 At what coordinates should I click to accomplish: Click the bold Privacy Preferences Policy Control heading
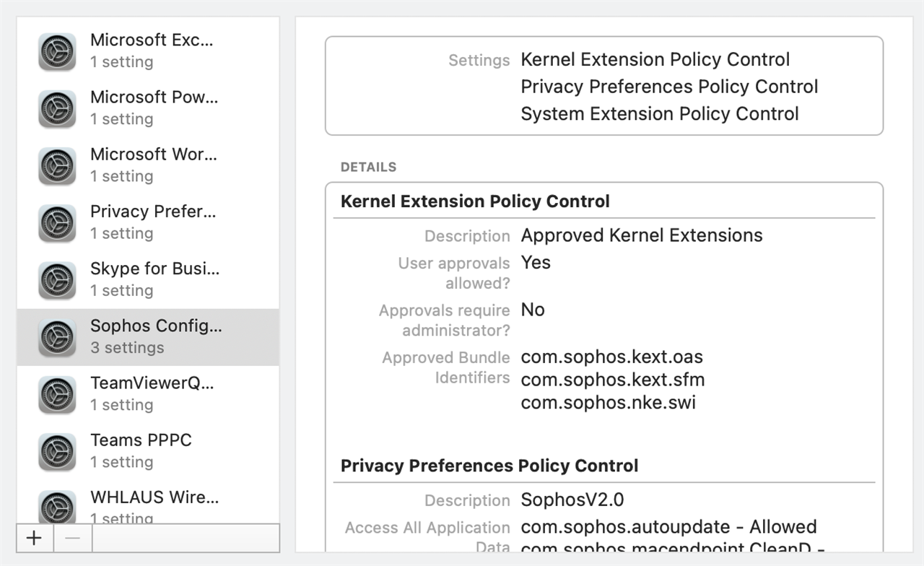click(489, 466)
